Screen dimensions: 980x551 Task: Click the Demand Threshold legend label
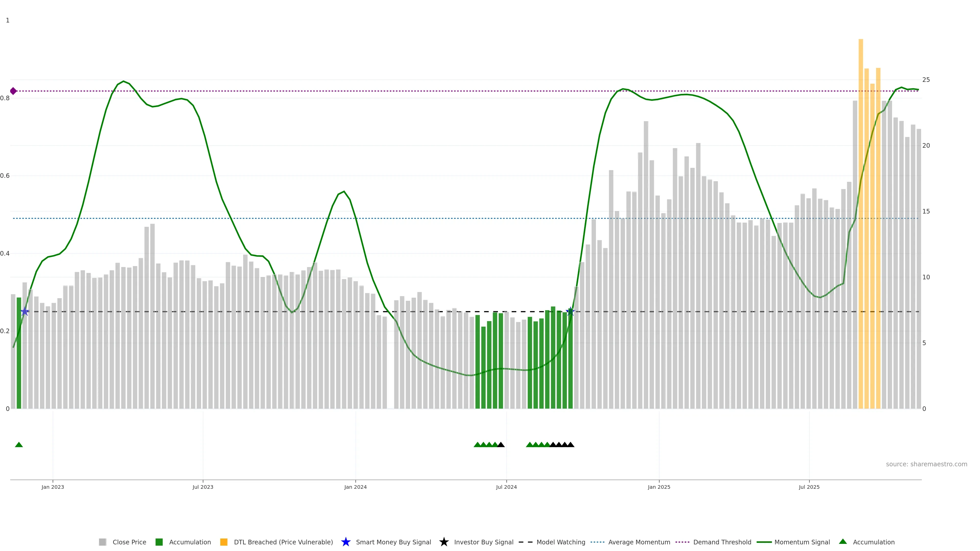[x=722, y=542]
